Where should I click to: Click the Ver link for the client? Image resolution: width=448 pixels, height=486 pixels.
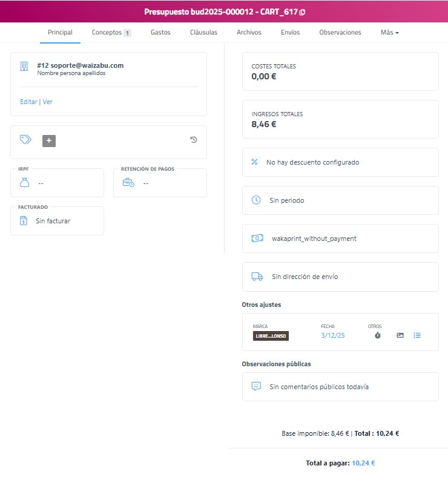[47, 102]
